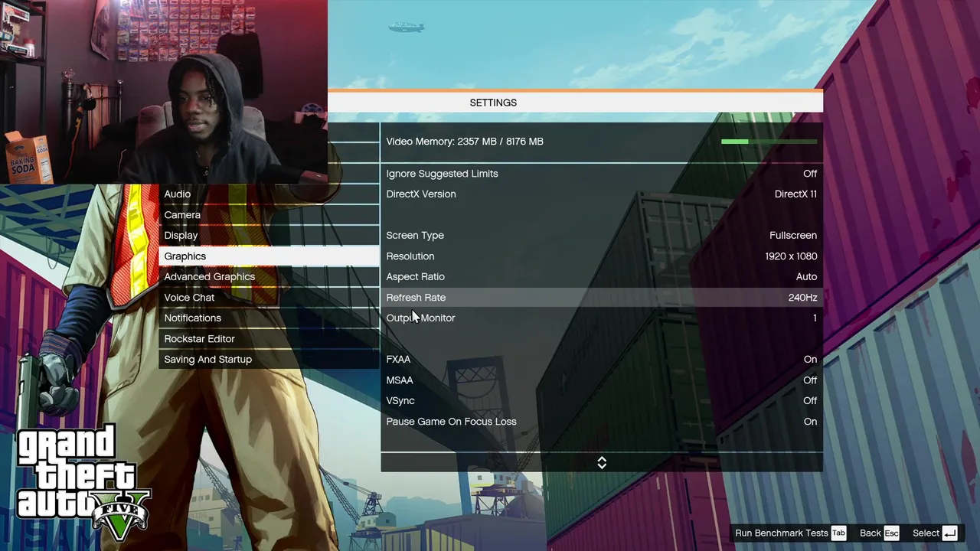Select the Resolution row label
Viewport: 980px width, 551px height.
(410, 256)
